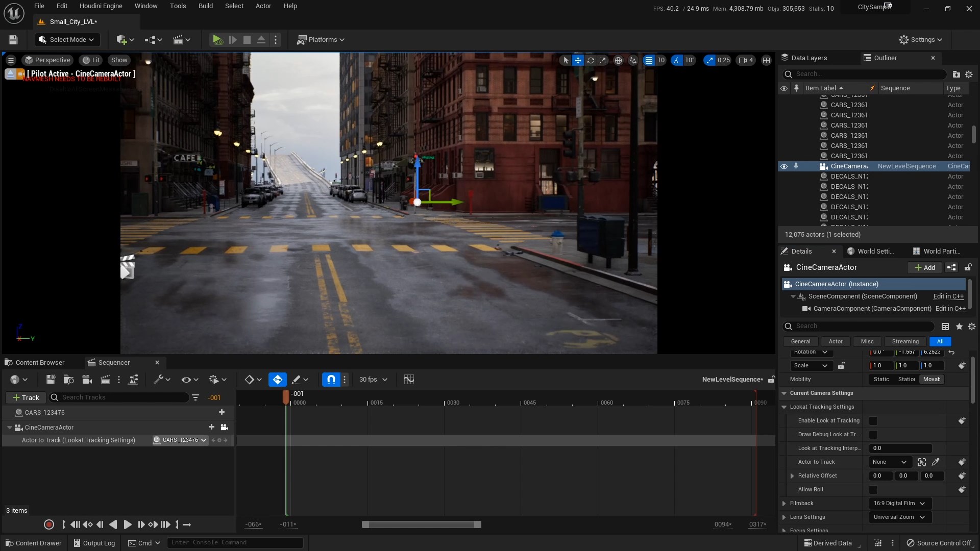Switch to the Content Browser tab
This screenshot has height=551, width=980.
[x=35, y=363]
